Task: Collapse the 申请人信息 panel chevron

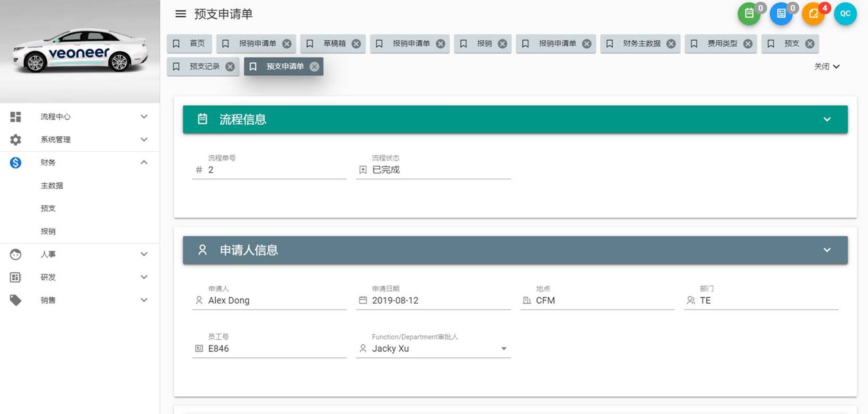Action: point(827,250)
